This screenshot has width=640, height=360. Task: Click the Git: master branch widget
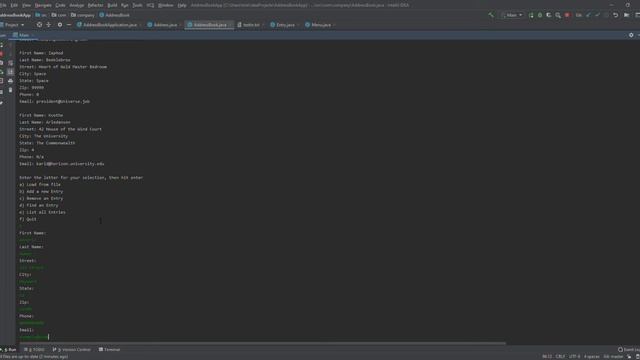(613, 357)
